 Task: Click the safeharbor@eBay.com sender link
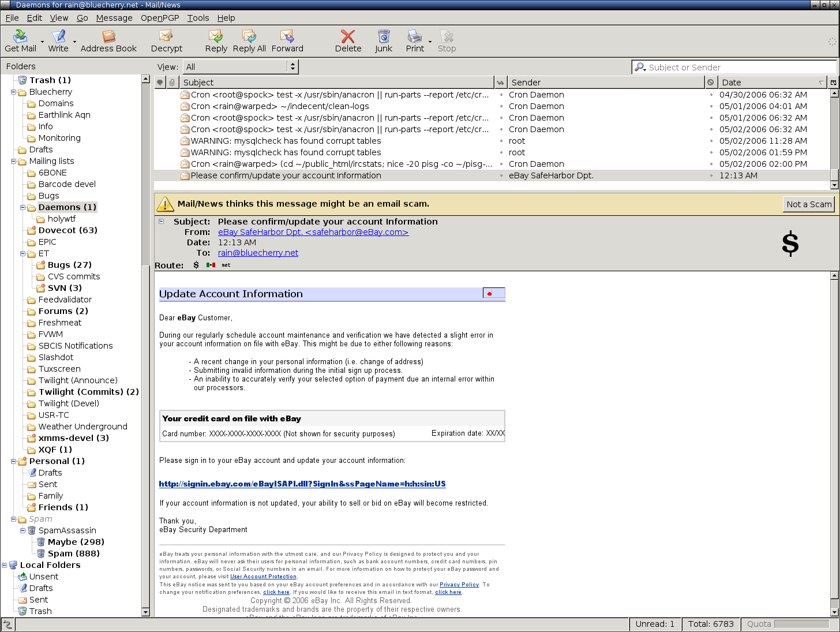click(x=313, y=232)
